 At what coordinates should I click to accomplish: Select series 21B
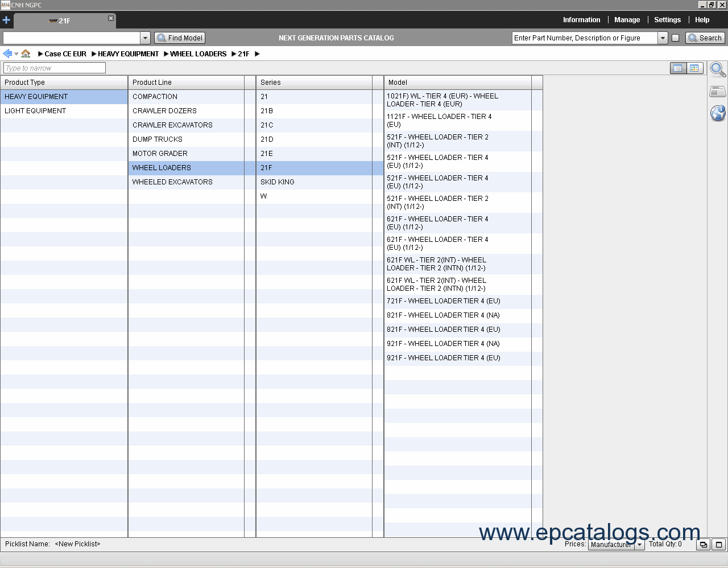315,111
